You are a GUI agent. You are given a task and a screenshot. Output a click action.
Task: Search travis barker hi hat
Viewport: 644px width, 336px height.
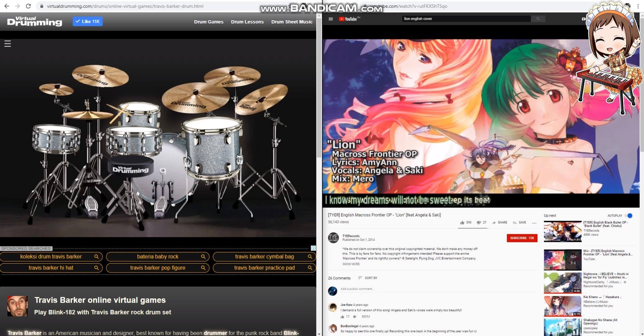point(51,268)
